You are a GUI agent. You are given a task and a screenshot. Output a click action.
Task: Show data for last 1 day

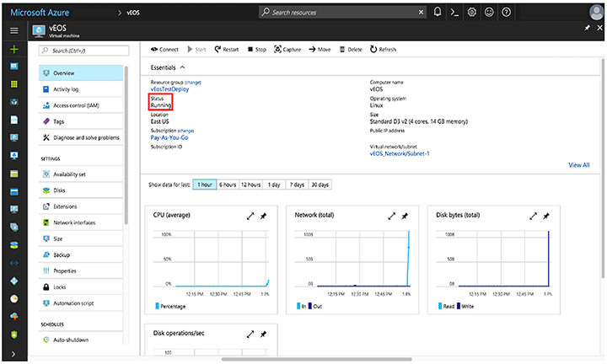[x=274, y=185]
